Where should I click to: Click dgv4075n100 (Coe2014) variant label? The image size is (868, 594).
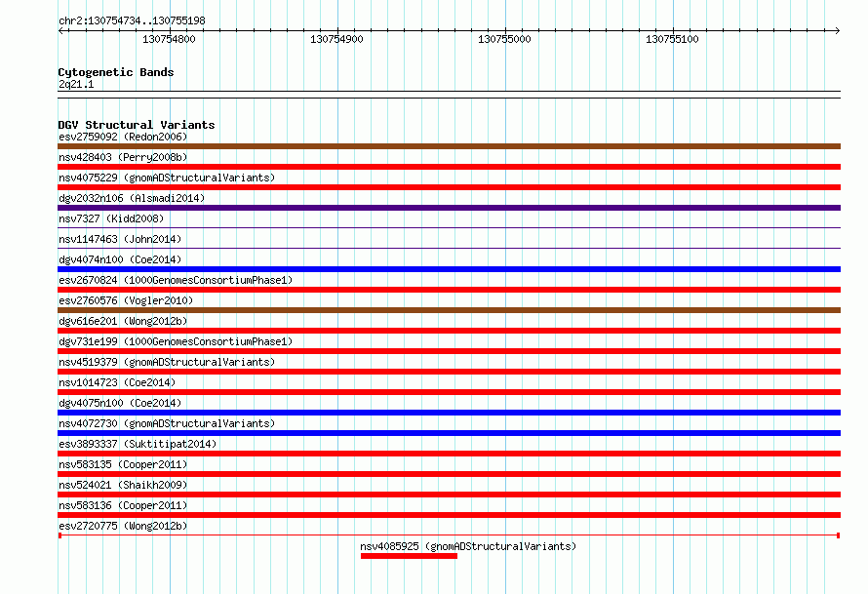point(120,403)
